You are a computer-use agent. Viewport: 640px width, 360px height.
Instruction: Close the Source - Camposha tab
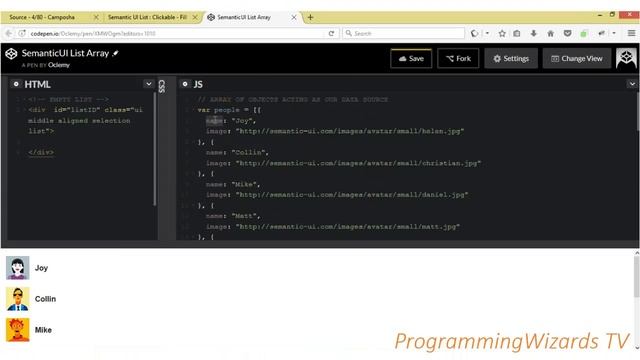[96, 17]
